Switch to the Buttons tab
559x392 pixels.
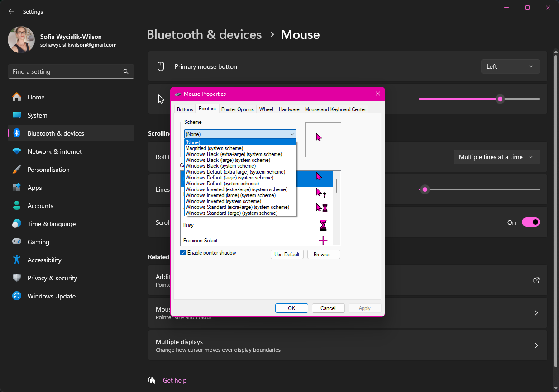point(185,109)
